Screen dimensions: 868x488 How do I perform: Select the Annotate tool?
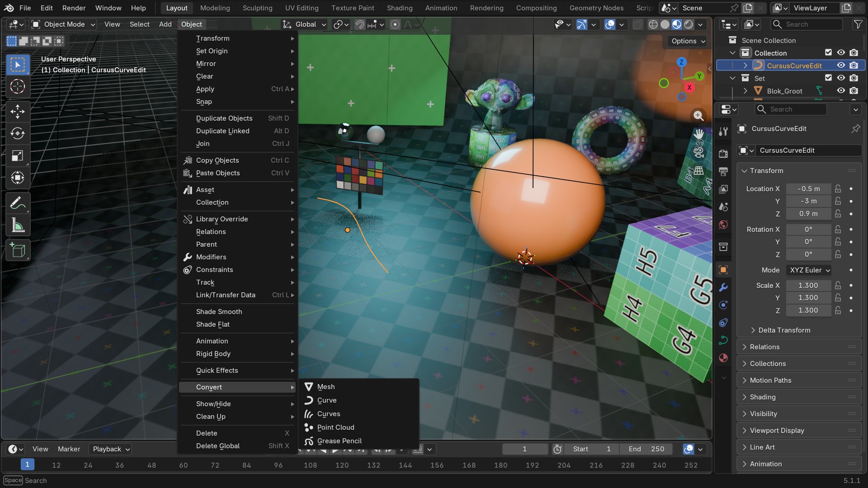tap(18, 203)
